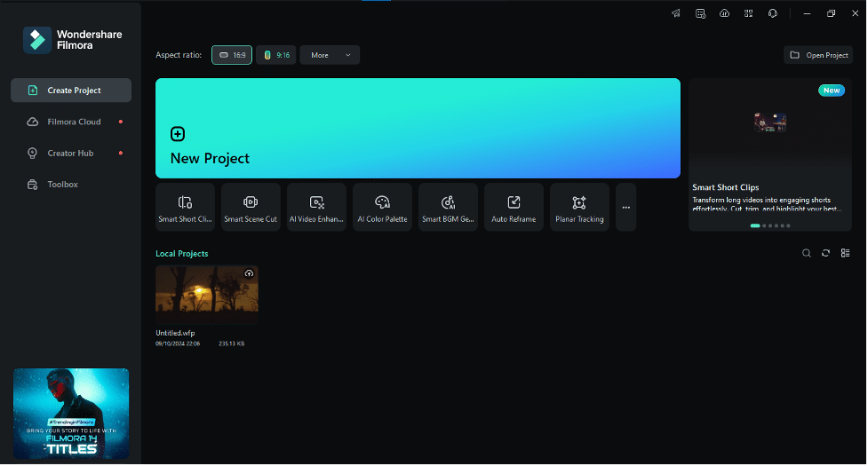Click the paper plane feedback icon
This screenshot has height=466, width=868.
pos(676,13)
